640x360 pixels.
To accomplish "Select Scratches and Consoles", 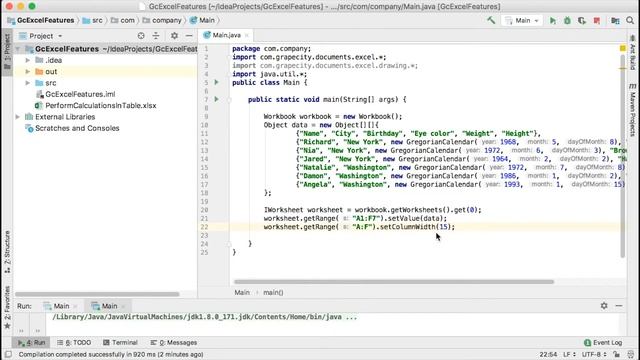I will point(77,128).
